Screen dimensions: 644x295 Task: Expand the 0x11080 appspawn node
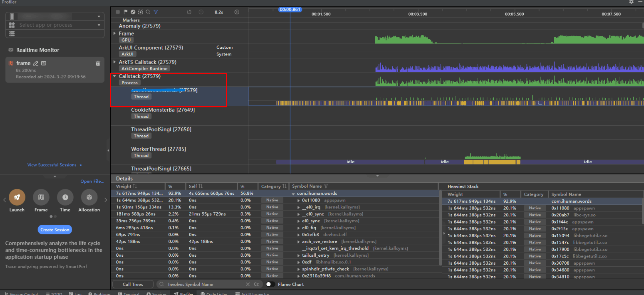click(298, 200)
